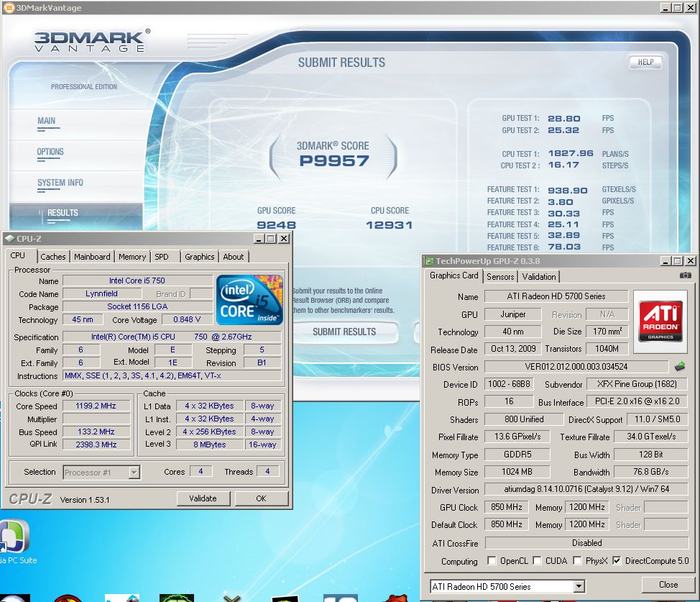Image resolution: width=700 pixels, height=602 pixels.
Task: Click the Intel Core i5 logo in CPU-Z
Action: pyautogui.click(x=249, y=299)
